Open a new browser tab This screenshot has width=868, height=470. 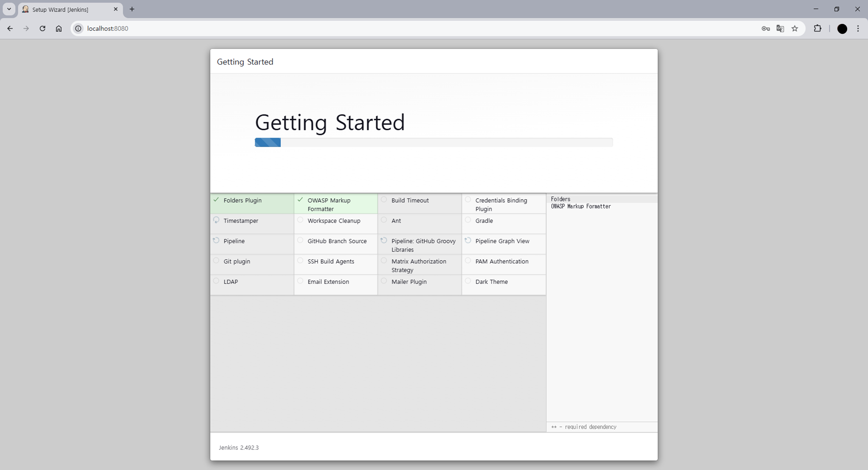(132, 9)
